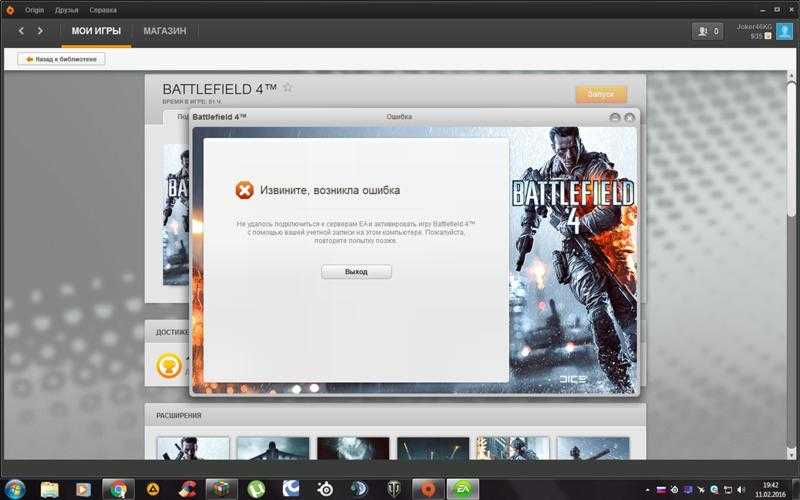Select third expansion thumbnail
This screenshot has height=500, width=800.
353,448
